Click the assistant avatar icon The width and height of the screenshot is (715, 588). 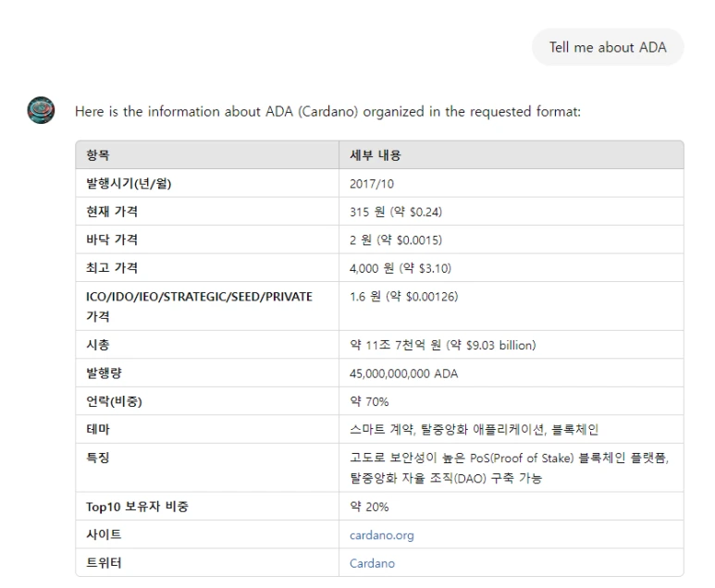41,110
